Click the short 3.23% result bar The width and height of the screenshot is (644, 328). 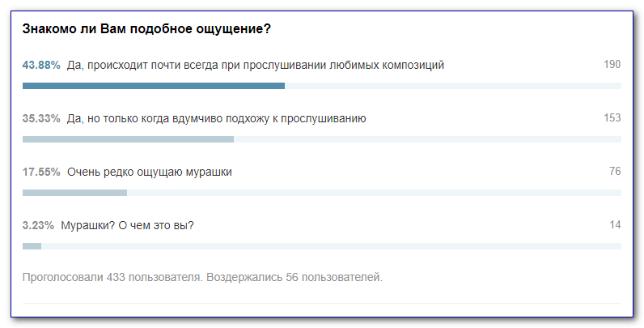tap(32, 245)
